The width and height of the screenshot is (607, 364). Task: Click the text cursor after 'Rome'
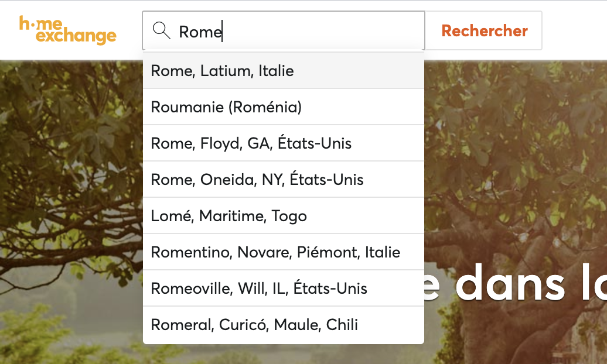click(223, 32)
